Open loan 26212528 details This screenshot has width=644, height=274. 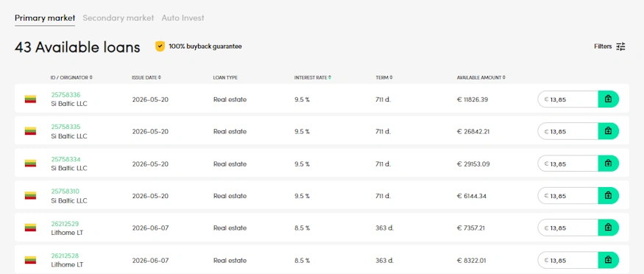coord(65,256)
